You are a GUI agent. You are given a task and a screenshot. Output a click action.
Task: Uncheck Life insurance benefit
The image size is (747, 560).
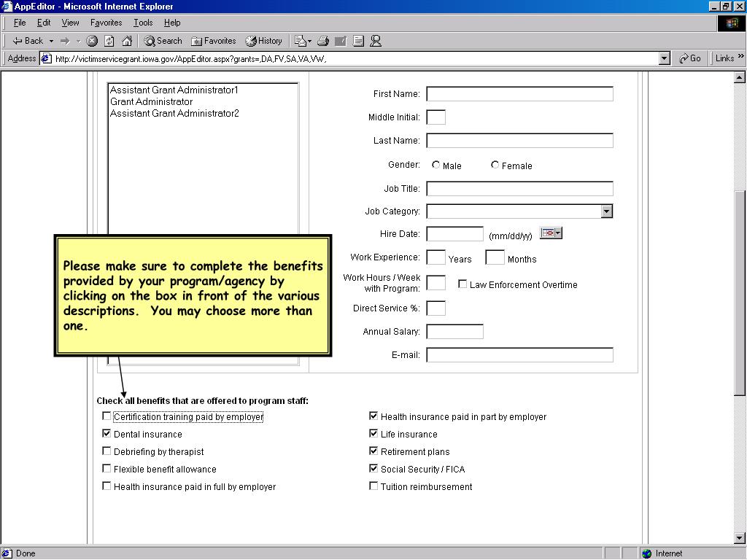373,433
